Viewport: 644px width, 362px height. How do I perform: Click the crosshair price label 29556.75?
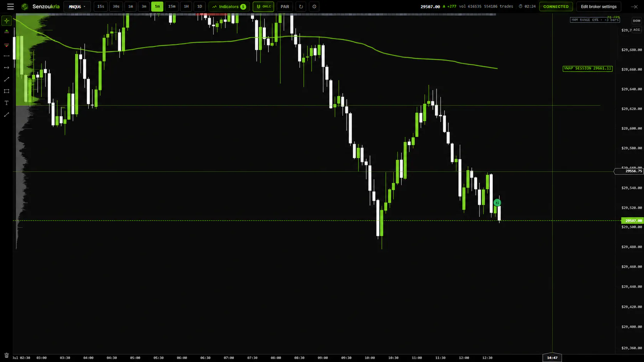click(x=629, y=171)
